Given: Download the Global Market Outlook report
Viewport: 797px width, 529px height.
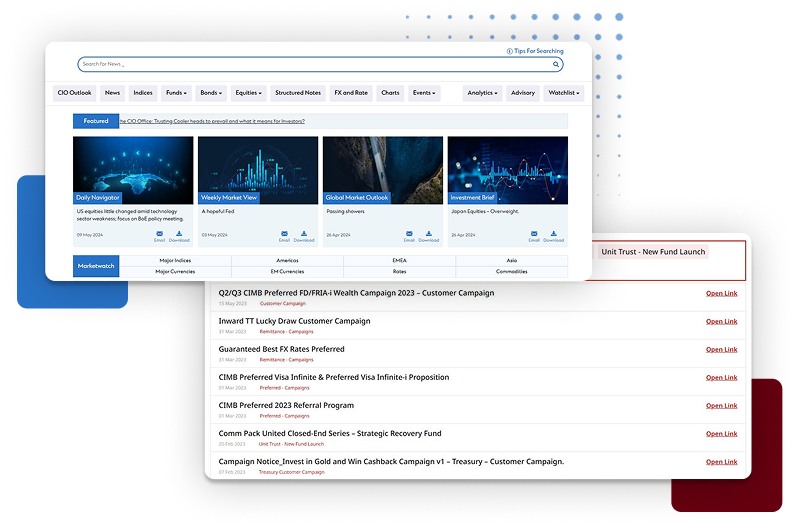Looking at the screenshot, I should [428, 236].
